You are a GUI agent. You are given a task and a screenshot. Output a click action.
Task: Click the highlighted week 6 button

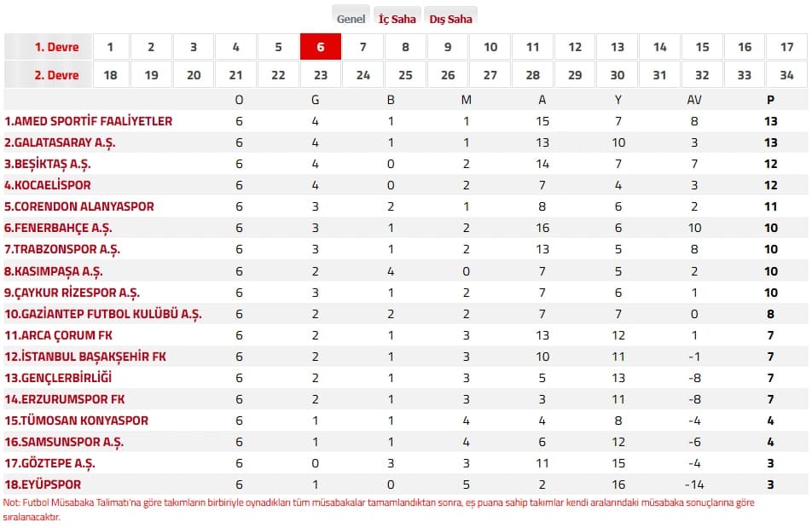[x=321, y=47]
